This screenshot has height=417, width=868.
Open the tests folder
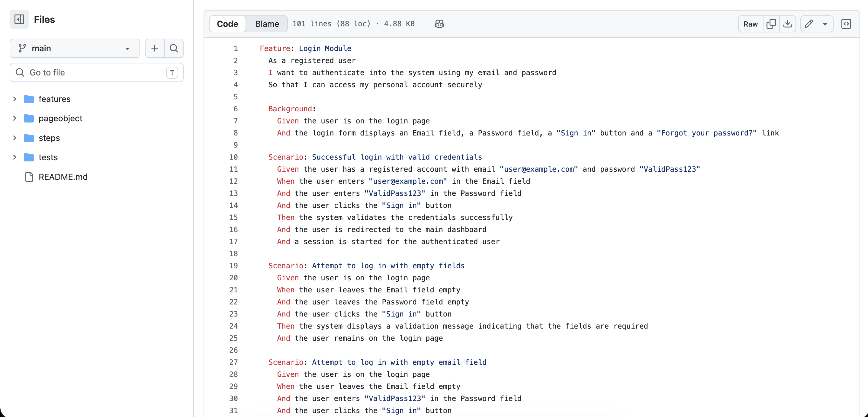[48, 157]
